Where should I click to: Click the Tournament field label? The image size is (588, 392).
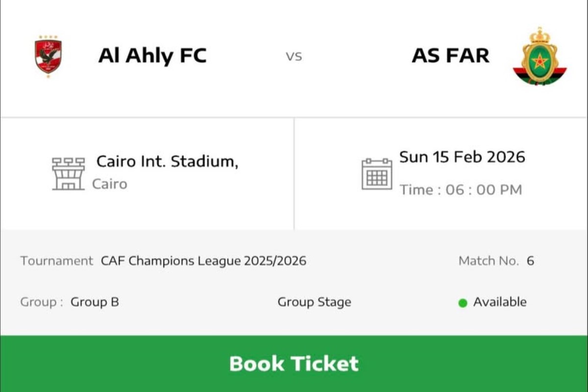pyautogui.click(x=56, y=261)
